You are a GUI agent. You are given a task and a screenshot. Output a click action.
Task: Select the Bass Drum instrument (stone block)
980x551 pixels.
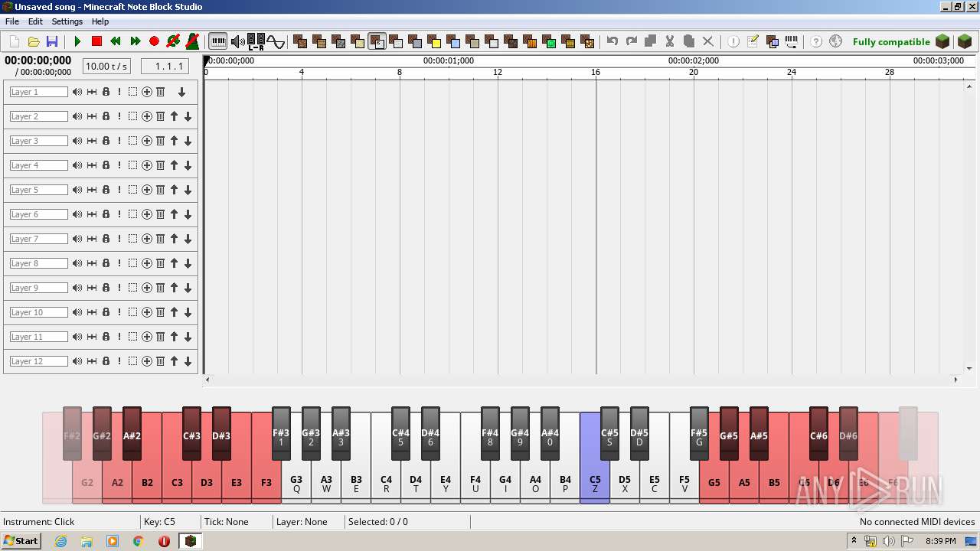pos(338,41)
